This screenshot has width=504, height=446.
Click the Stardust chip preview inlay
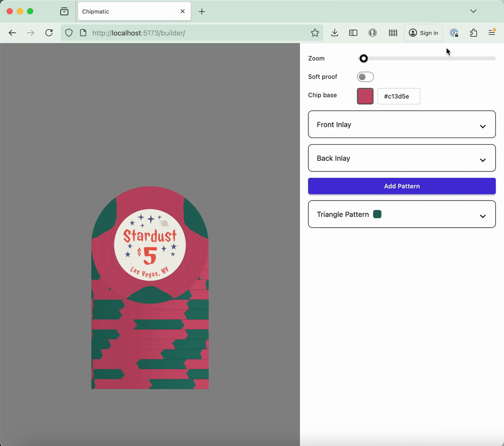point(150,245)
